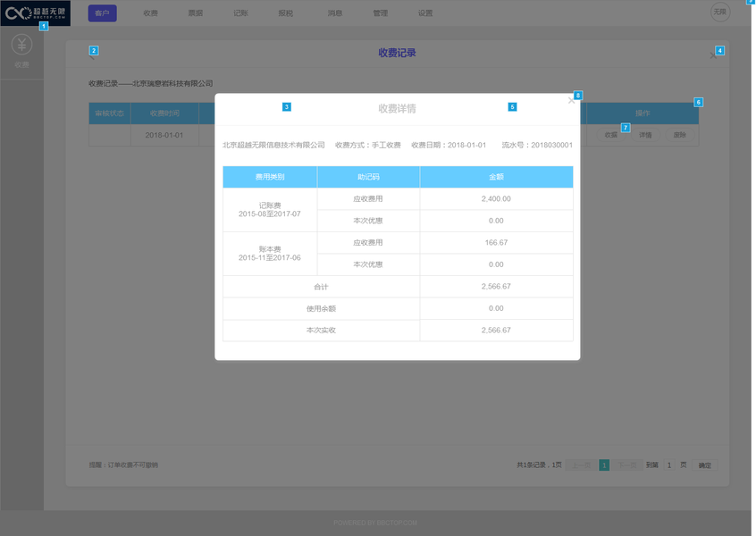Click the 超越无限 logo
This screenshot has height=536, width=756.
click(x=35, y=13)
